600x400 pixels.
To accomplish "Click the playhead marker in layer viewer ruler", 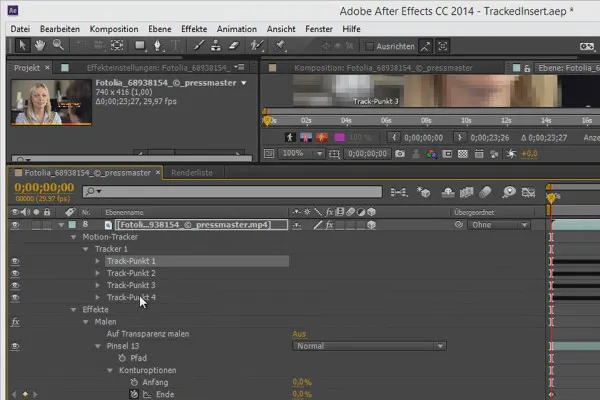I will [x=267, y=121].
